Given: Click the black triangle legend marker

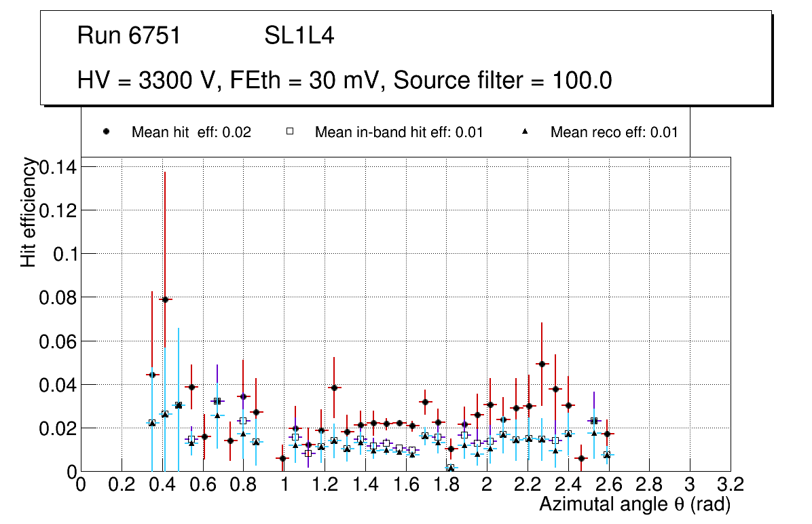Looking at the screenshot, I should coord(525,132).
